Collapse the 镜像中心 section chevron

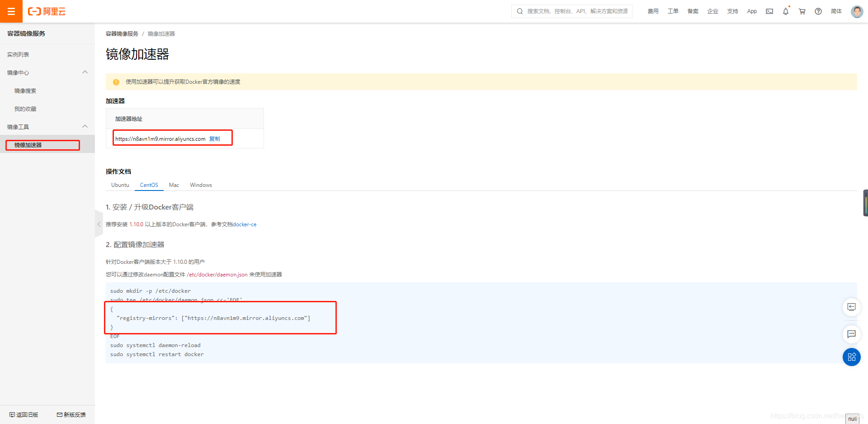[x=85, y=72]
